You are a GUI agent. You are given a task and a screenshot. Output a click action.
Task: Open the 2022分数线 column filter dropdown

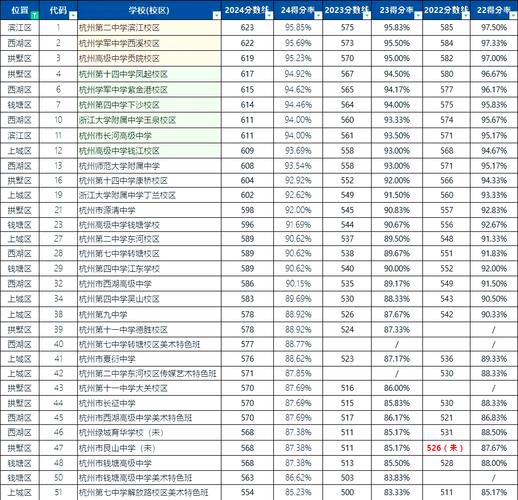[x=466, y=15]
